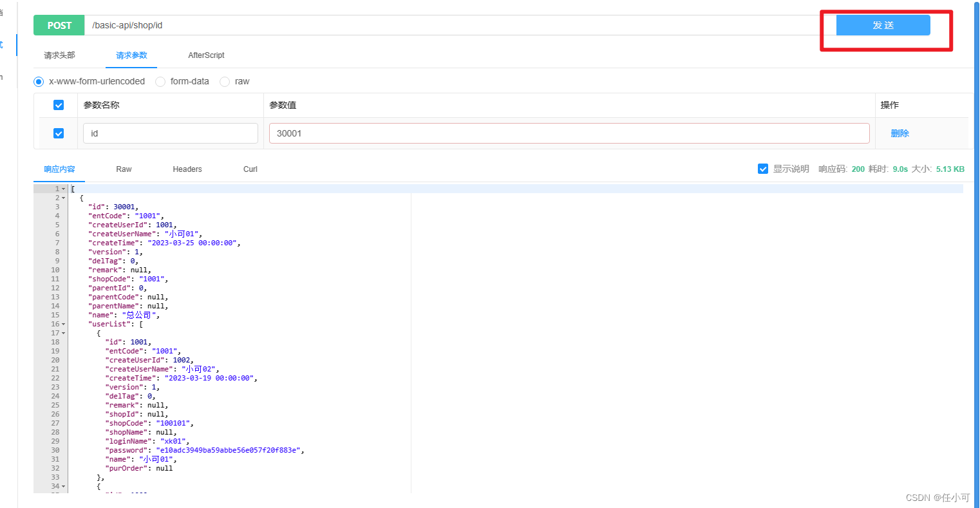
Task: Click the "shopCode": "100101" line
Action: point(149,424)
